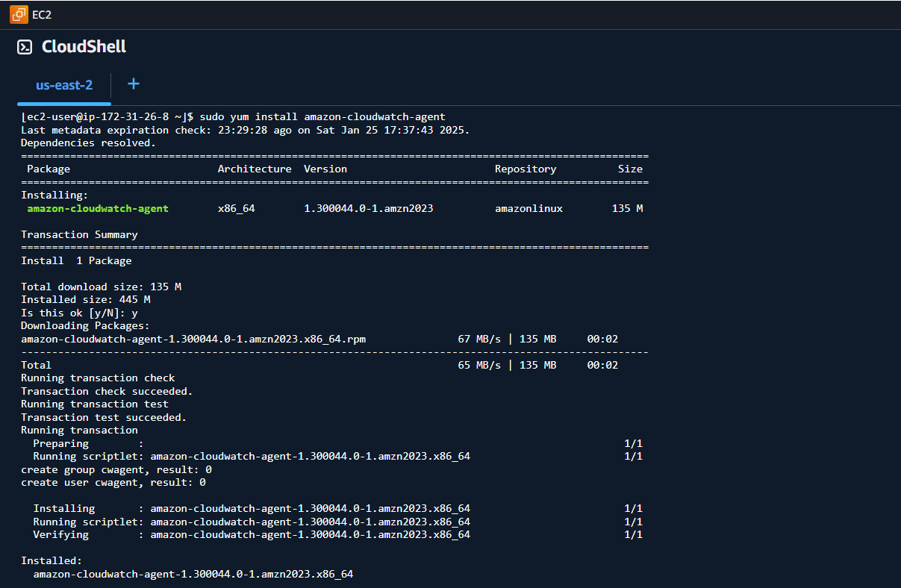Screen dimensions: 901x588
Task: Open the EC2 service label
Action: [42, 15]
